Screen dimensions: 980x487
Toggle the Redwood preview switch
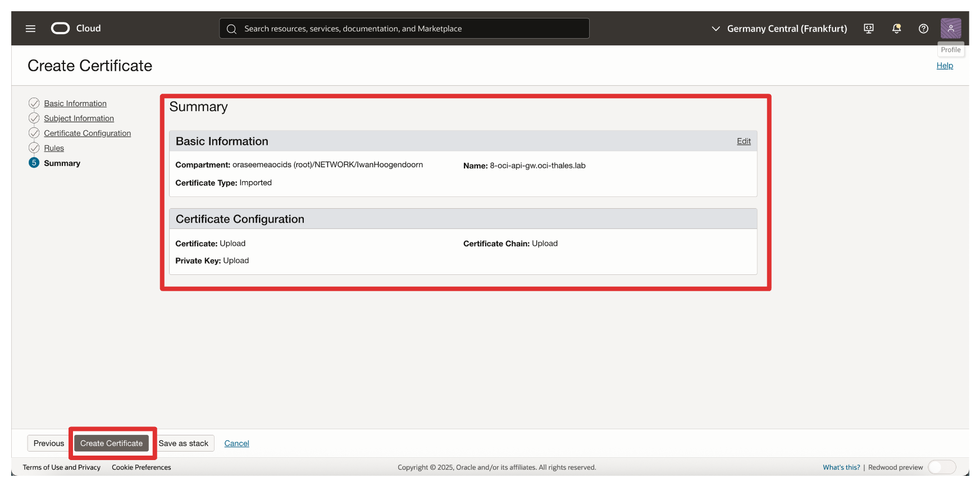[x=941, y=467]
